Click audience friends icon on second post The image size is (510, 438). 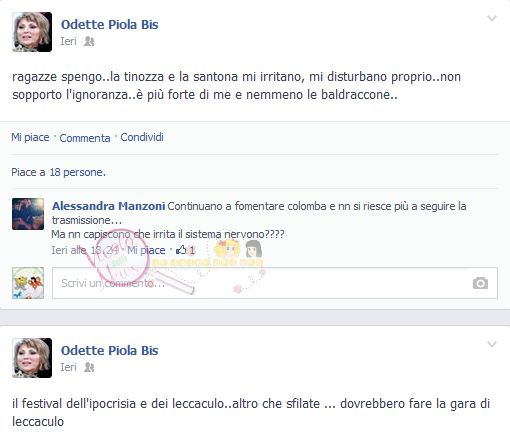[x=89, y=367]
